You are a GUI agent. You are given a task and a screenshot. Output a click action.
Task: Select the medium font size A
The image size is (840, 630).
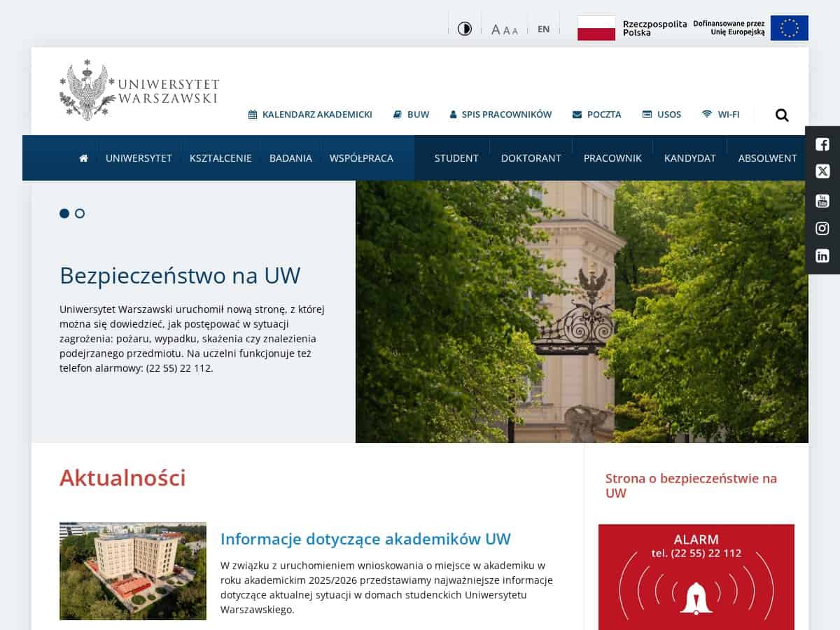507,30
